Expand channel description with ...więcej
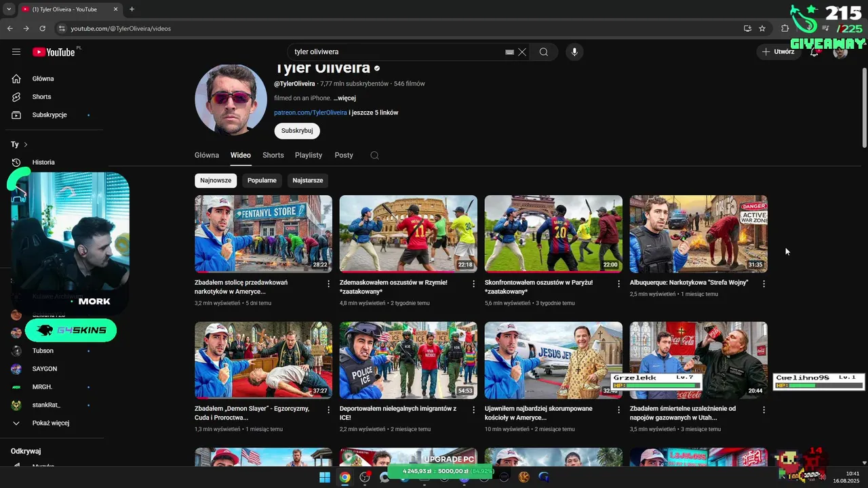 (x=344, y=98)
